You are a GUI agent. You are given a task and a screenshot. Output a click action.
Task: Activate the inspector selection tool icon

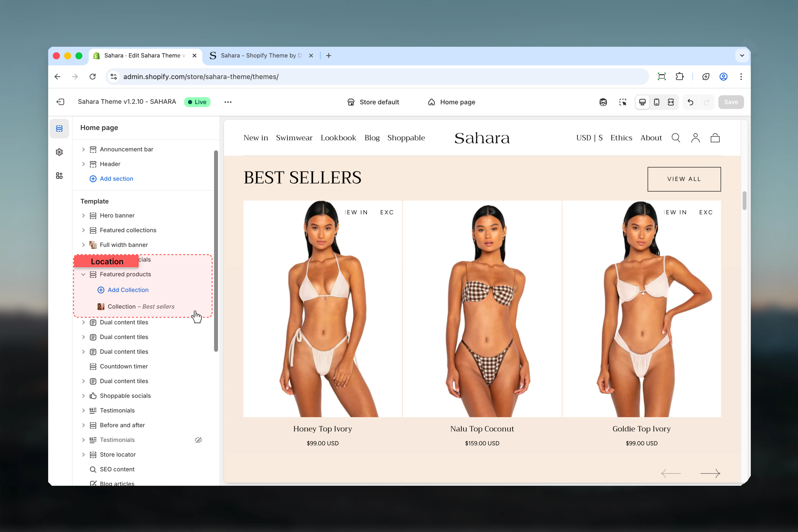(x=623, y=102)
